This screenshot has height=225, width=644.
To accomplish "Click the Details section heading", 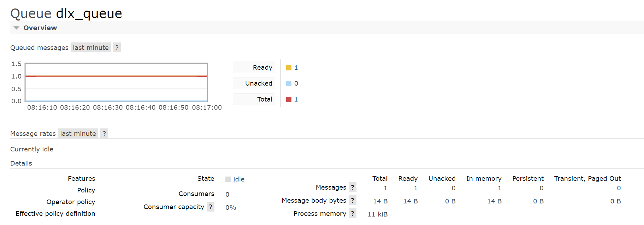I will tap(21, 163).
